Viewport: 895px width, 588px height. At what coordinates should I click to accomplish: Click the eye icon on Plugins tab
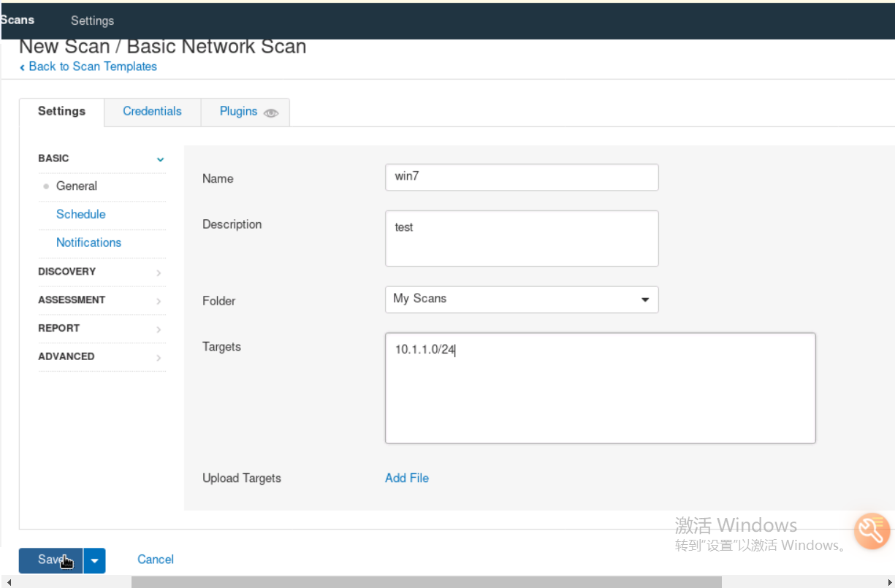271,113
